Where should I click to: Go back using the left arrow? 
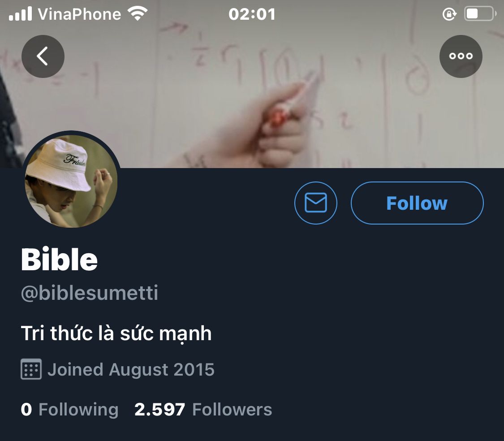(x=43, y=56)
